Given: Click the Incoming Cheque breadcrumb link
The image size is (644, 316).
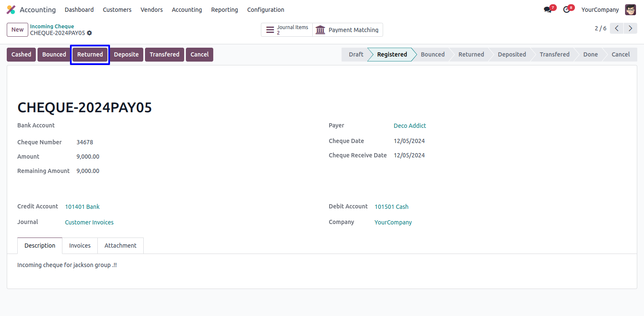Looking at the screenshot, I should pyautogui.click(x=52, y=26).
